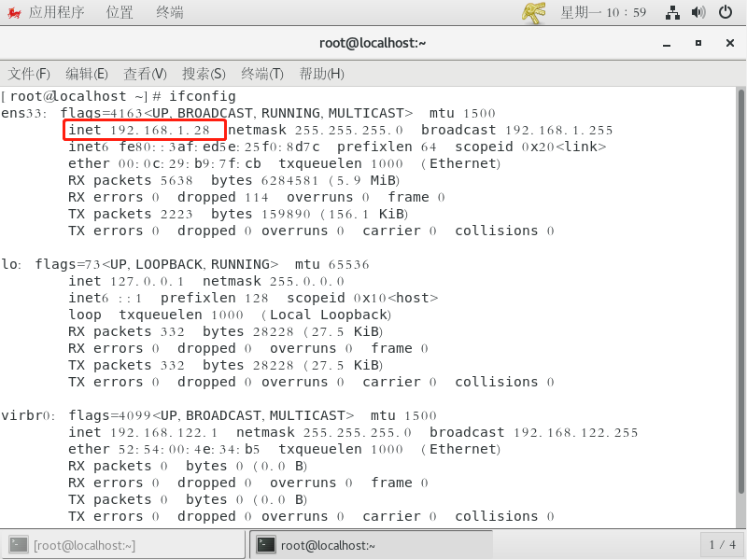
Task: Click the power icon in the top panel
Action: (726, 12)
